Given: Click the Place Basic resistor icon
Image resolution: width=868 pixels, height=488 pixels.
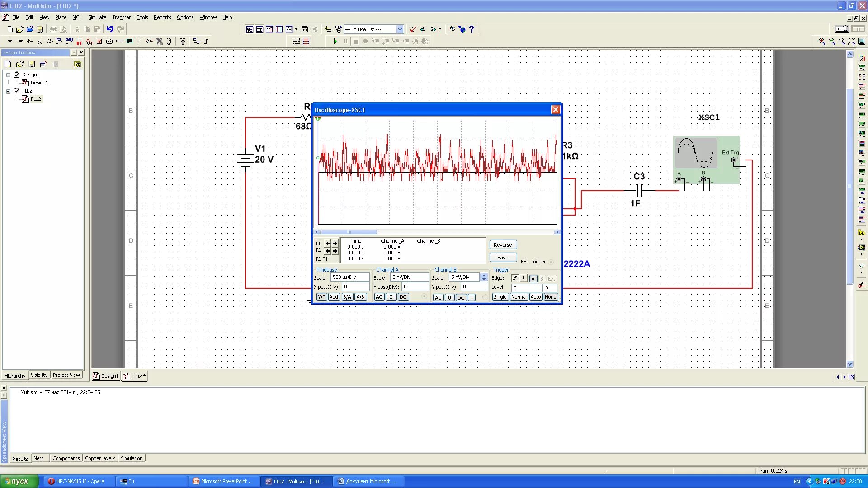Looking at the screenshot, I should click(x=20, y=41).
